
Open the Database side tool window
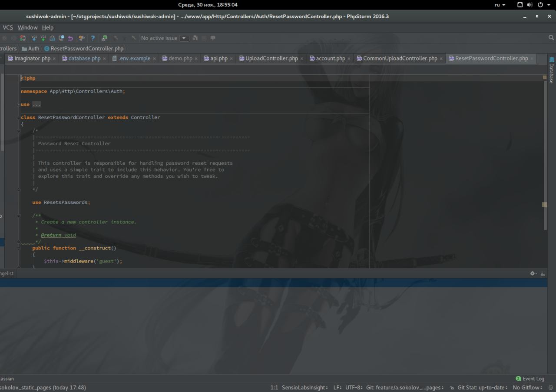point(552,70)
